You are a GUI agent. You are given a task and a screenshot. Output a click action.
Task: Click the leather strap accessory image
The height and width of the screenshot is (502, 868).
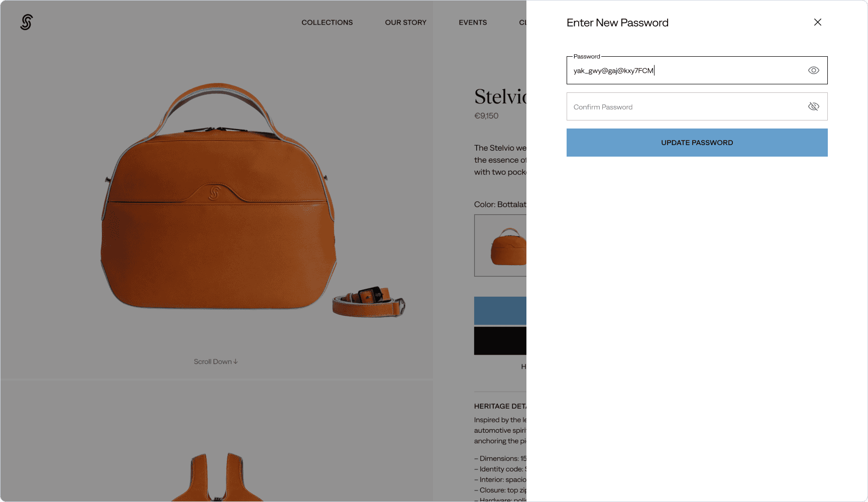[x=369, y=302]
